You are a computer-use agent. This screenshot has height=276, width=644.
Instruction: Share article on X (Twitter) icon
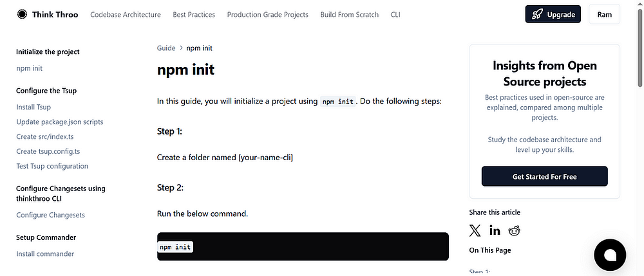coord(475,230)
